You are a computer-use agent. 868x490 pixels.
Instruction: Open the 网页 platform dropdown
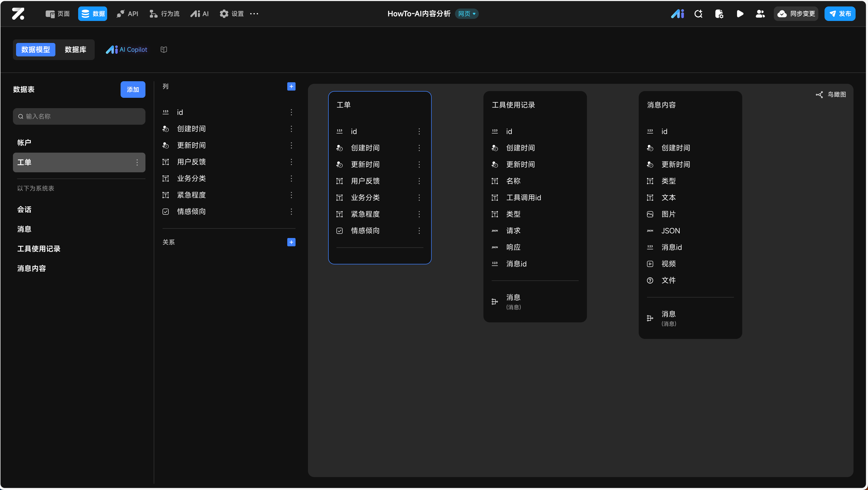click(467, 13)
